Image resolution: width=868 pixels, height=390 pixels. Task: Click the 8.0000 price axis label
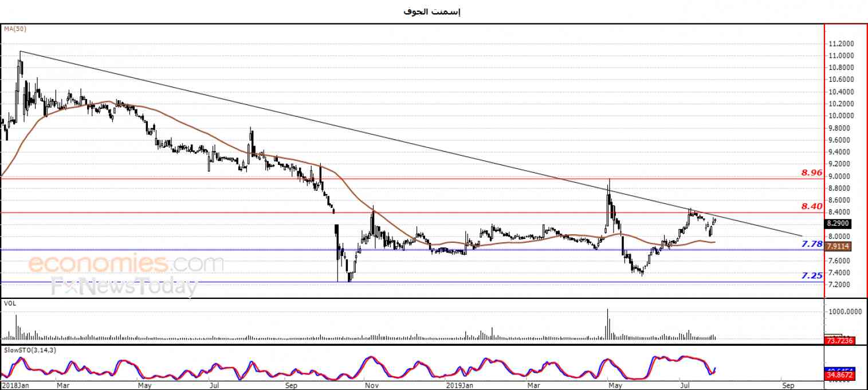tap(839, 237)
